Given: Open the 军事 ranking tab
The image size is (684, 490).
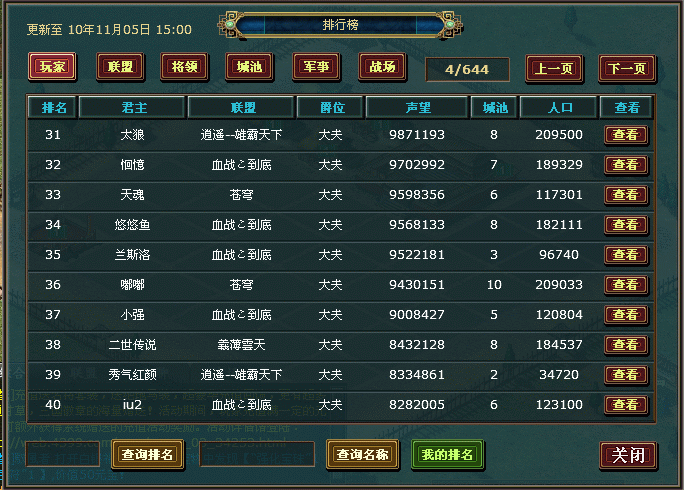Looking at the screenshot, I should click(316, 67).
